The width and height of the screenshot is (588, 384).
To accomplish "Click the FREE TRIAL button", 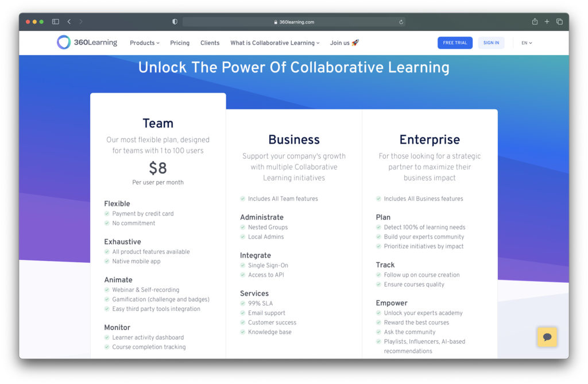I will [x=455, y=43].
